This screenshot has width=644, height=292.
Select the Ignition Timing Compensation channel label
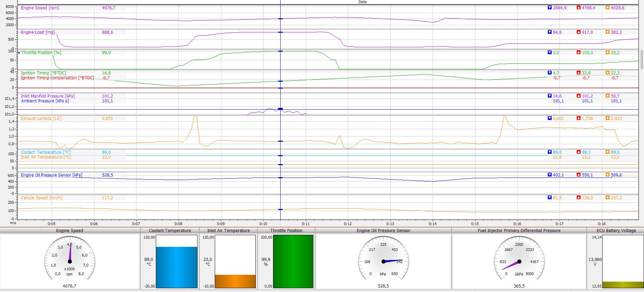(57, 78)
